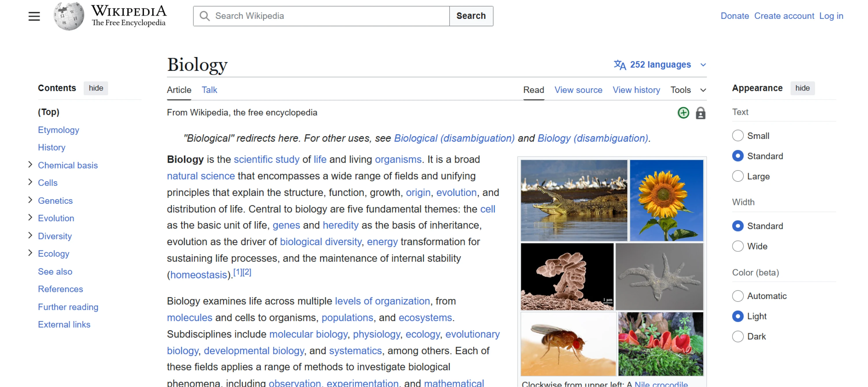Open the View history tab
The height and width of the screenshot is (387, 868).
(x=636, y=90)
